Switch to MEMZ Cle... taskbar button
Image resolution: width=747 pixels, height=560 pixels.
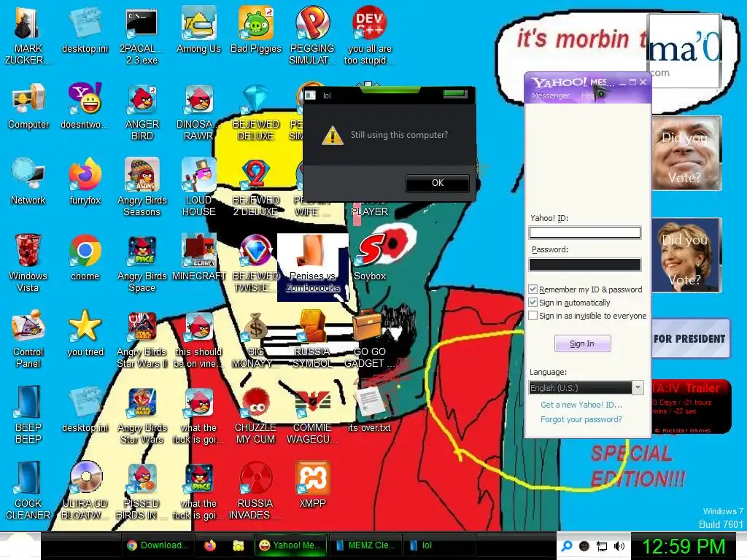(x=365, y=545)
